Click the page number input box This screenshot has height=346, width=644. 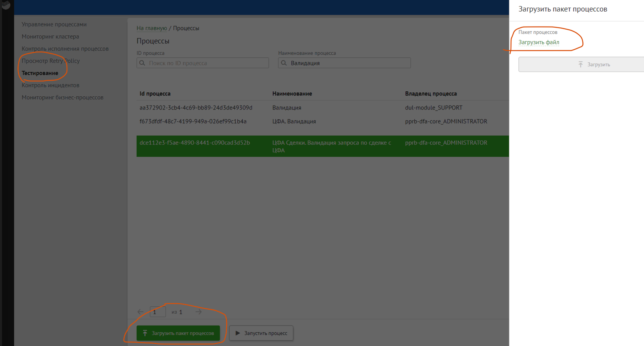coord(158,312)
